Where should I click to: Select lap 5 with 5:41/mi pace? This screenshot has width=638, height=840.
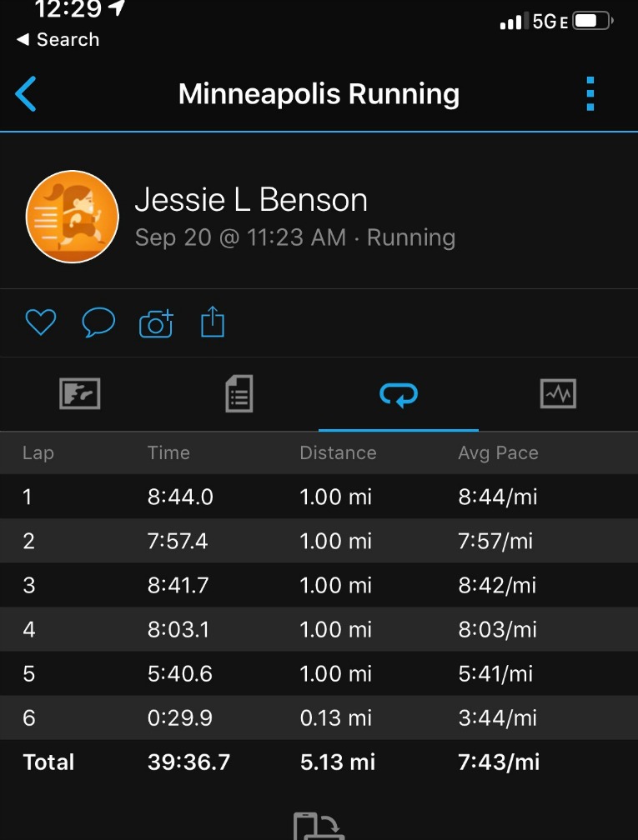pos(319,673)
